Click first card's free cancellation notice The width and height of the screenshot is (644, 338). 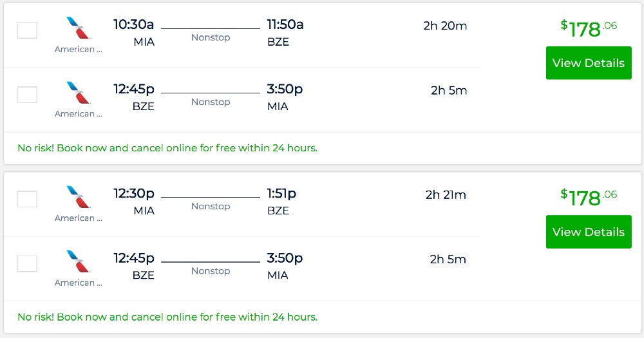[x=167, y=148]
